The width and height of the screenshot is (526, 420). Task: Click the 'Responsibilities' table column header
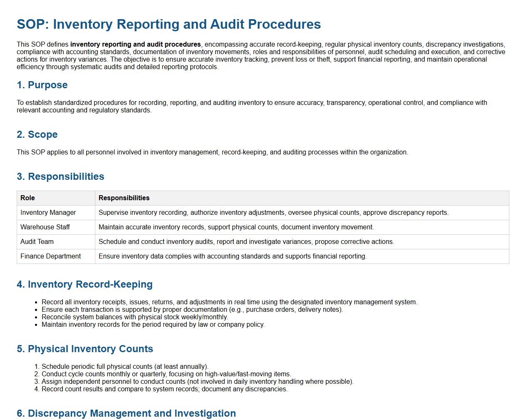pos(124,198)
